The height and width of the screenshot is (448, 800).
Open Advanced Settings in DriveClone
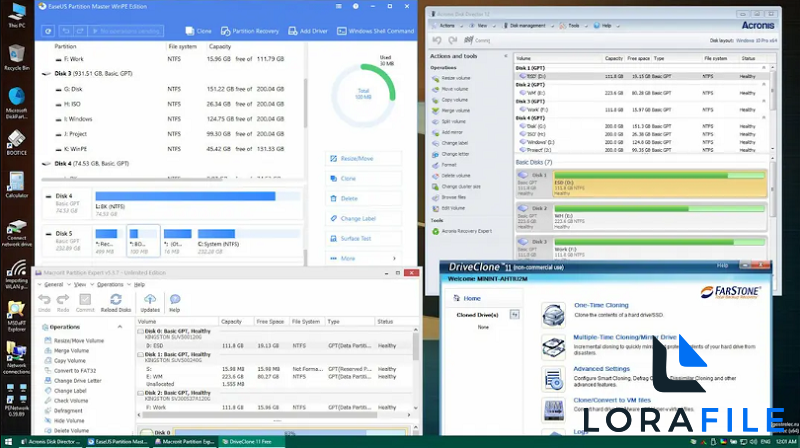tap(602, 368)
